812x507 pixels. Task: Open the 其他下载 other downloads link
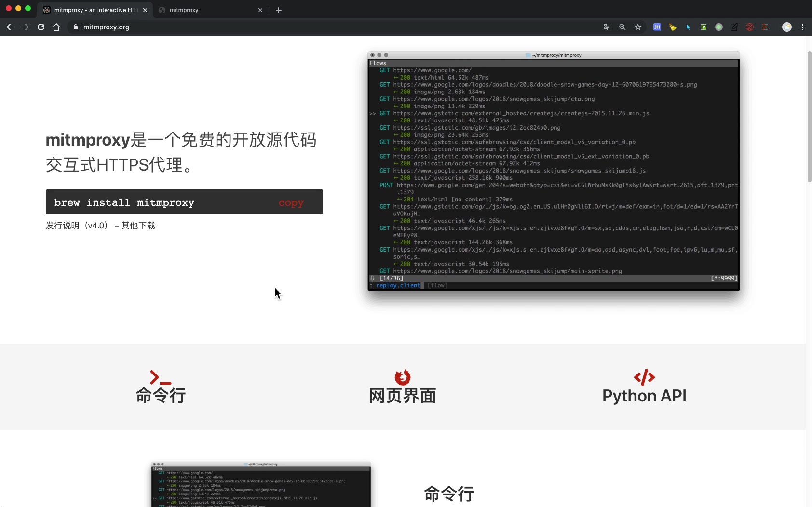pos(138,226)
